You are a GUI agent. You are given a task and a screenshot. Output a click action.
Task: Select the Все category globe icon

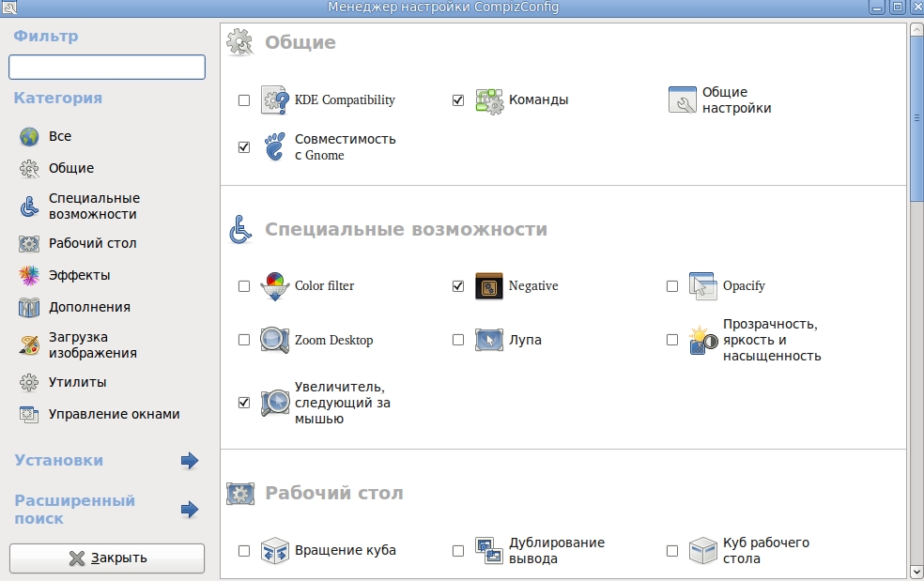[x=29, y=137]
